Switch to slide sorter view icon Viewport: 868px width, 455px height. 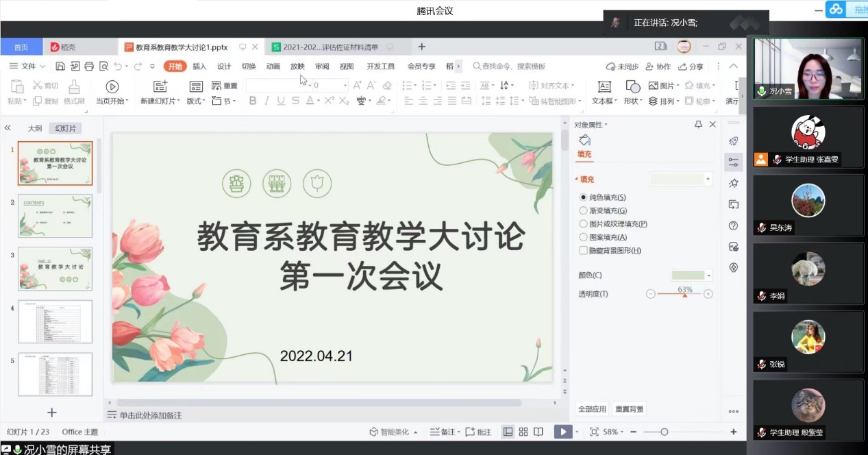point(523,432)
